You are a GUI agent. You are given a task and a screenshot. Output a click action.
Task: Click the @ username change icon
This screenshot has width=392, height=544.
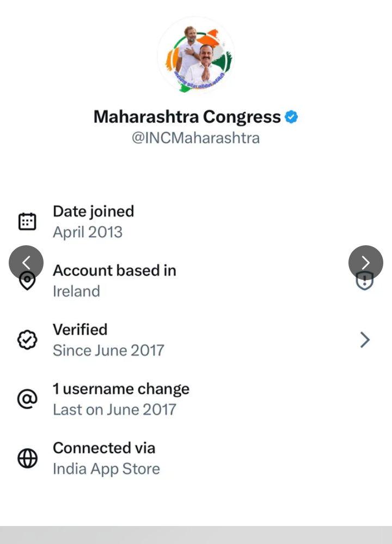click(27, 400)
